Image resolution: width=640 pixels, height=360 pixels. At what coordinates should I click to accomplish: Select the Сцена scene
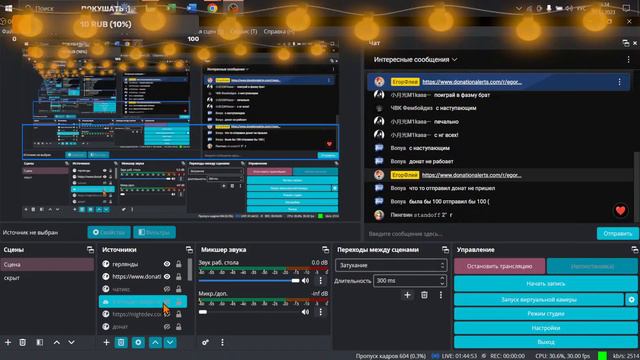click(47, 264)
